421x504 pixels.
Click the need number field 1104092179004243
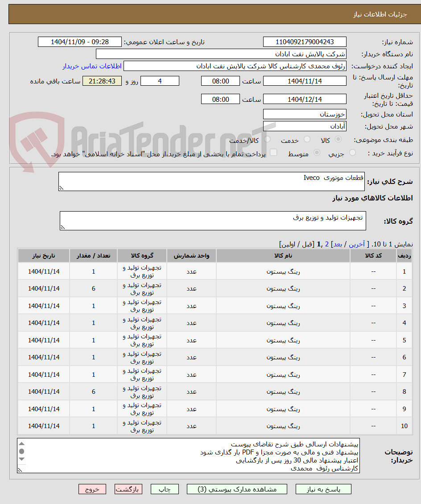[305, 42]
